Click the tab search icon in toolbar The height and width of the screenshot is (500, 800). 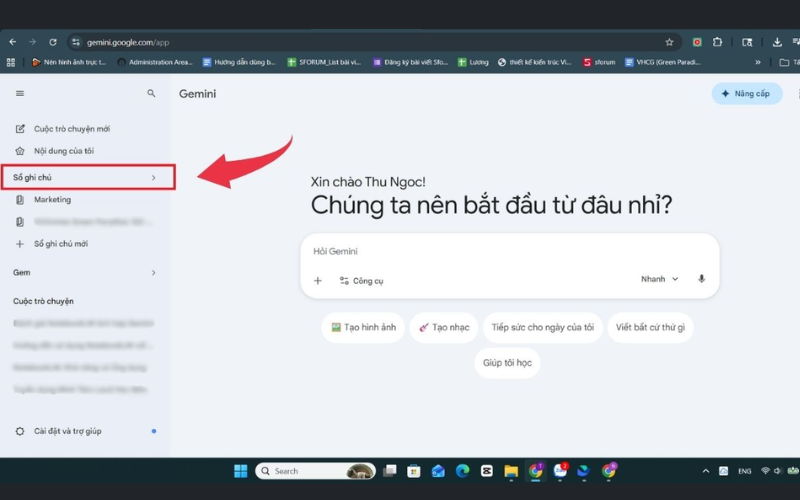747,42
